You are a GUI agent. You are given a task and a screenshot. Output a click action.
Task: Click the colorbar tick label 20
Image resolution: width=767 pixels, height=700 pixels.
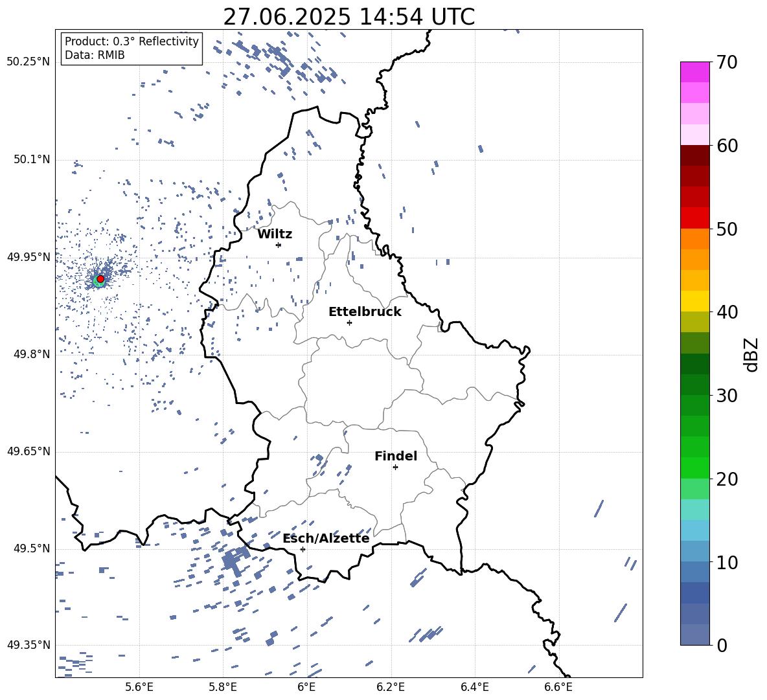(727, 479)
